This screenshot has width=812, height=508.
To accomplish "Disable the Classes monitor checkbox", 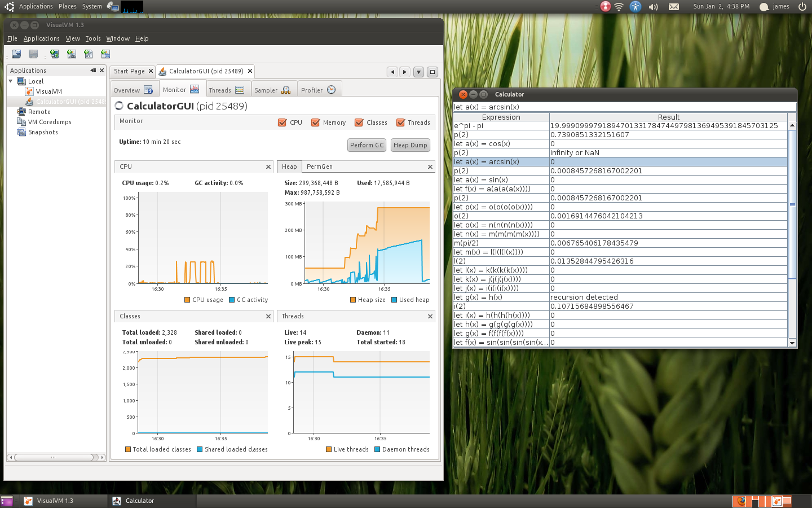I will [x=359, y=122].
